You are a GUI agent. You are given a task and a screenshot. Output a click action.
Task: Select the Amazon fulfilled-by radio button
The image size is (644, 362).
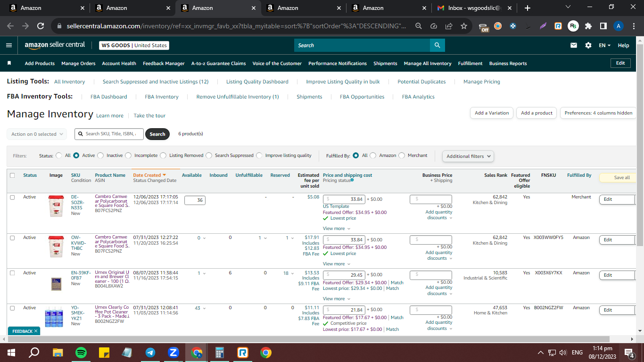coord(373,155)
